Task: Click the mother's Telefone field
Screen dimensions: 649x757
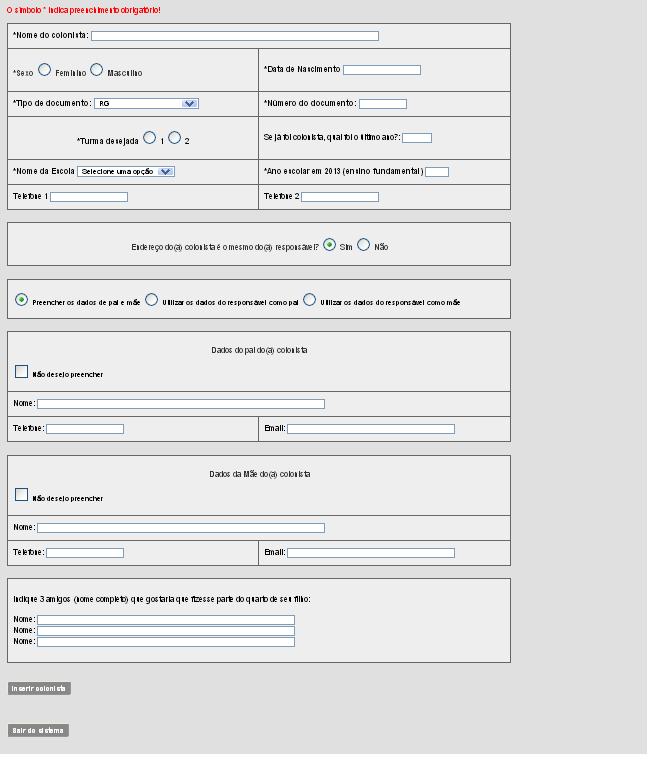Action: click(85, 554)
